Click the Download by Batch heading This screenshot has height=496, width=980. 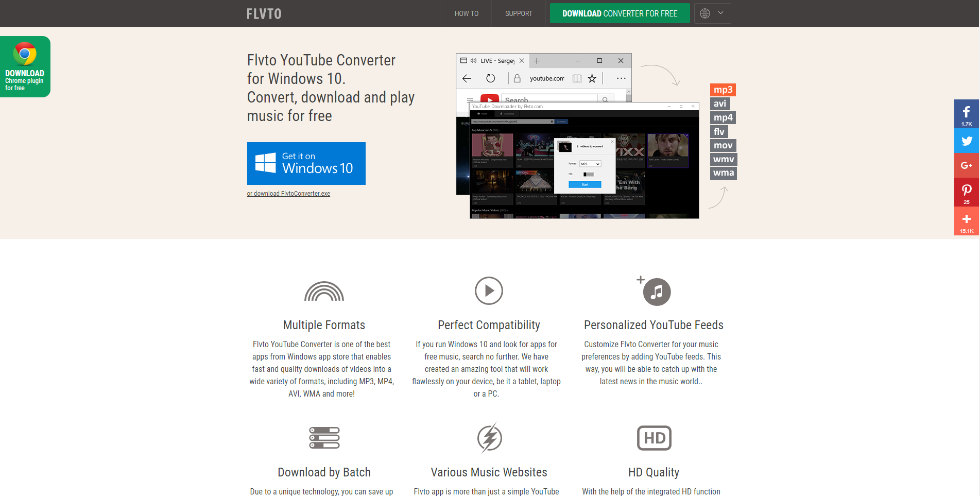coord(324,472)
